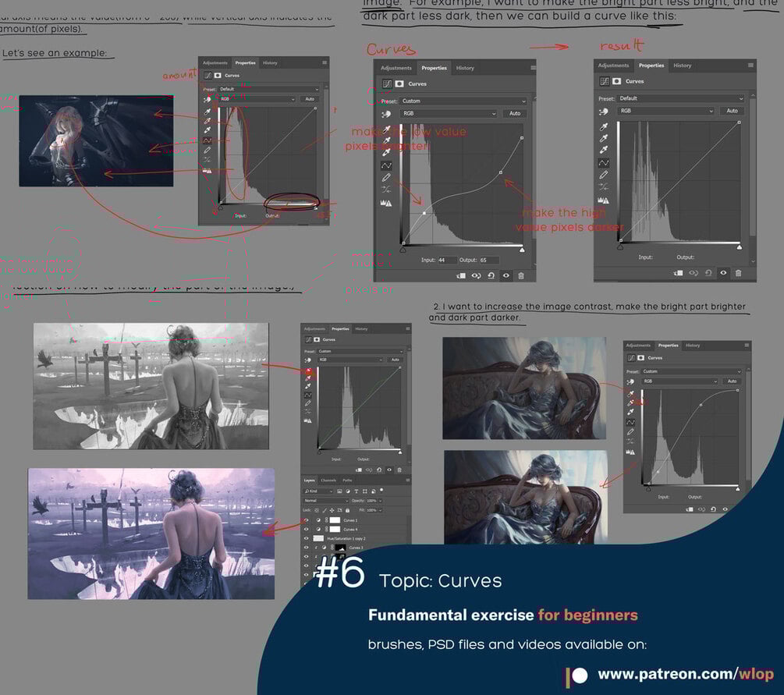The image size is (784, 695).
Task: Click Auto button in Curves panel above Layers
Action: click(x=395, y=360)
